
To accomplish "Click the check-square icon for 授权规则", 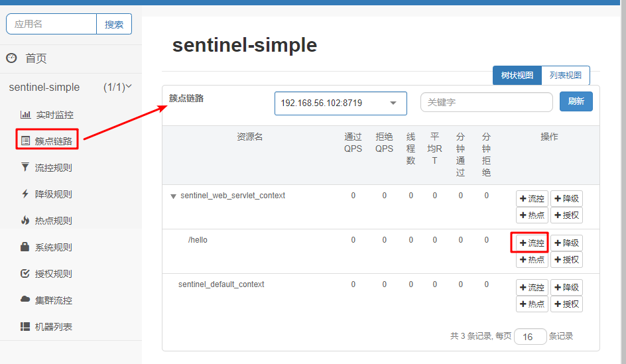I will [x=25, y=273].
